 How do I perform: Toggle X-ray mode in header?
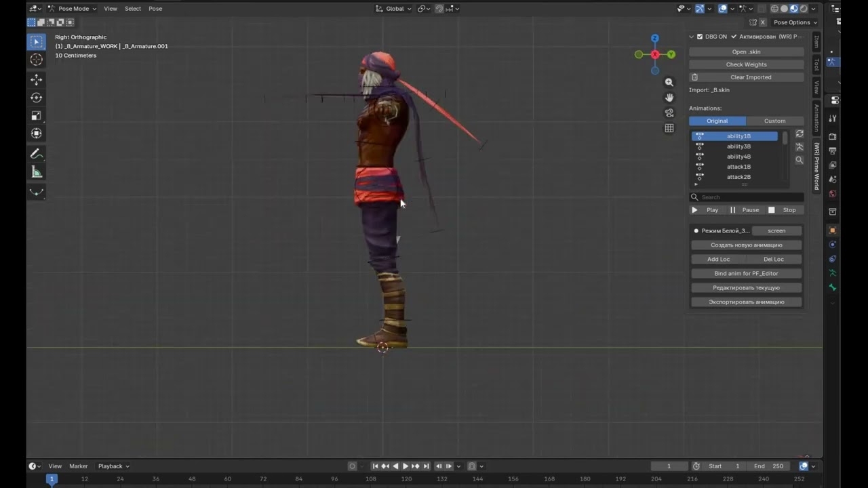coord(762,9)
